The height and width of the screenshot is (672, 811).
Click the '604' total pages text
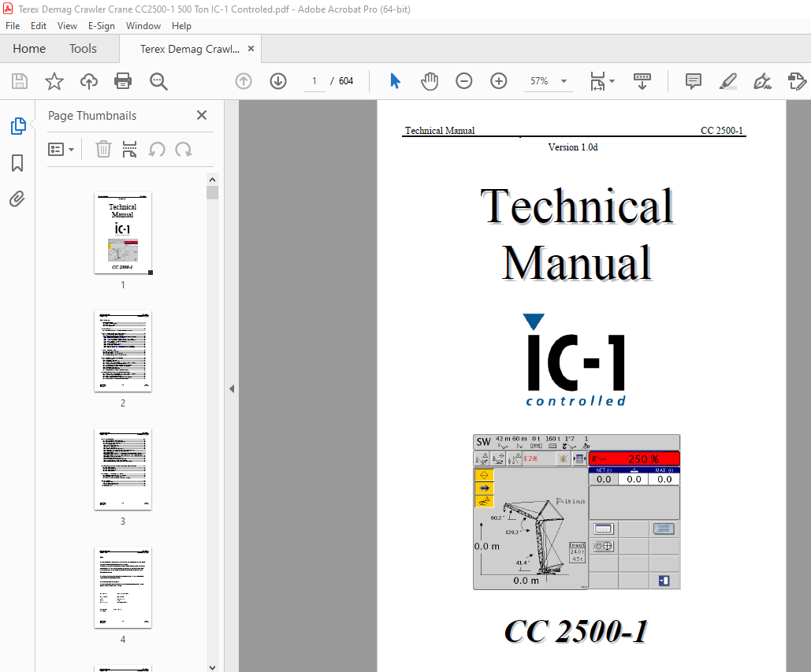click(x=345, y=81)
